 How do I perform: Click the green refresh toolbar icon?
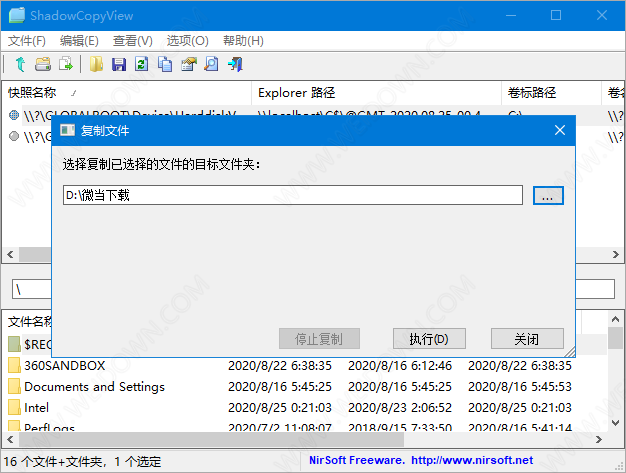(141, 64)
